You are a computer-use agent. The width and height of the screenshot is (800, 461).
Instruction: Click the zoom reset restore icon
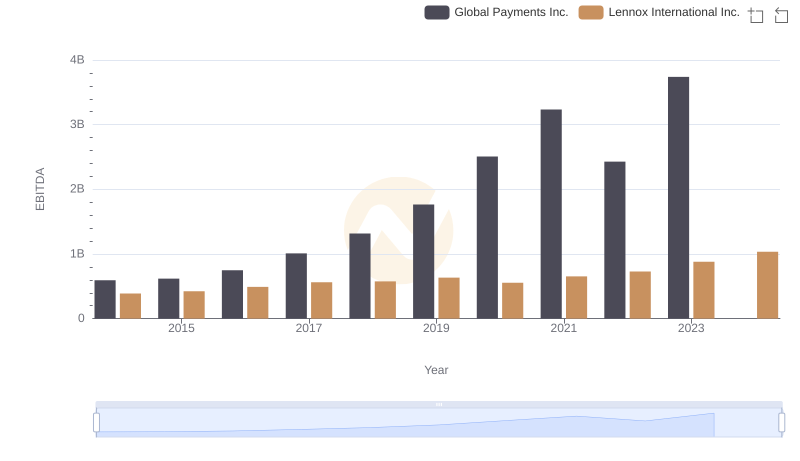tap(781, 15)
